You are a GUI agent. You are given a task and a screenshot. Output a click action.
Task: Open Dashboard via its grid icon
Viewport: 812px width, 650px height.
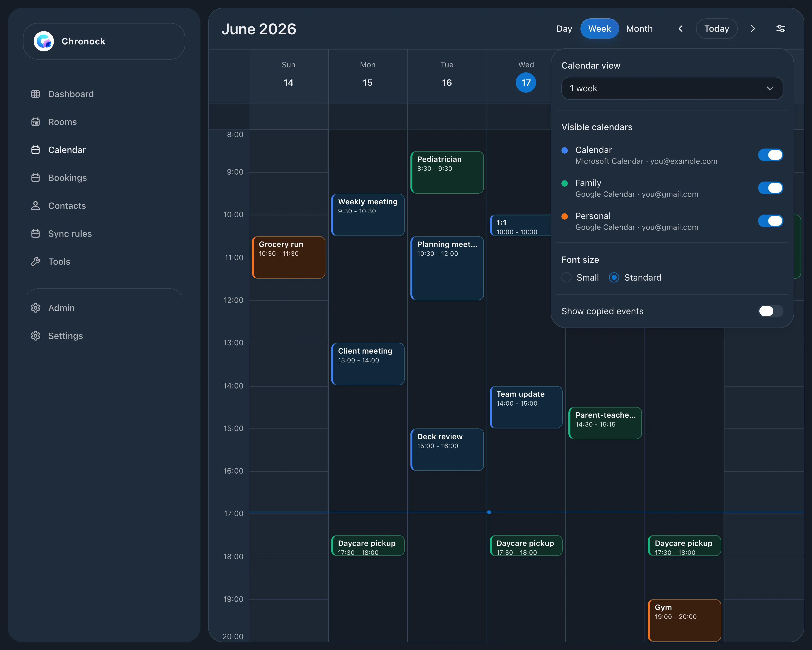[35, 94]
